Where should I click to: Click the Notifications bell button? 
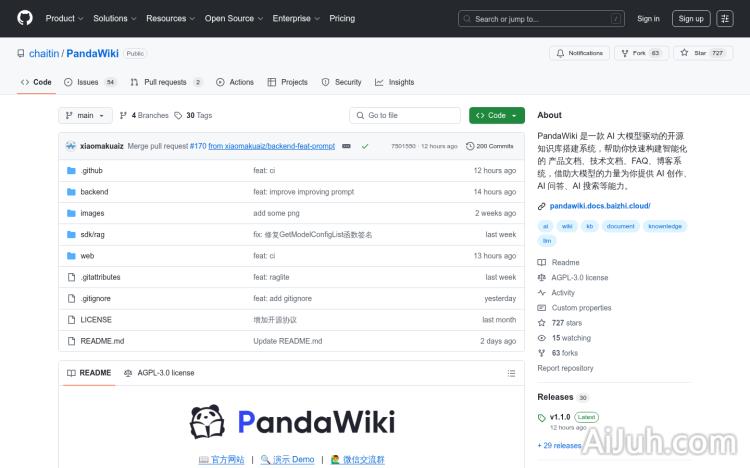point(579,53)
